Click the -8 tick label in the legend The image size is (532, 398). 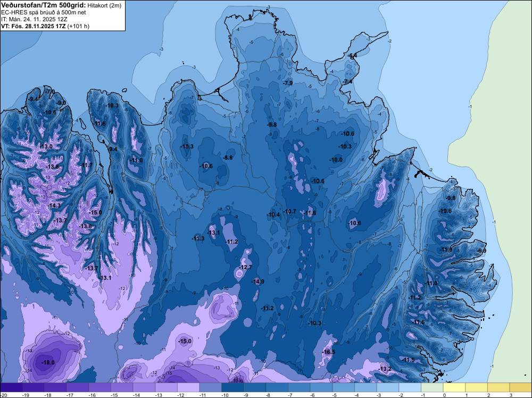[269, 395]
